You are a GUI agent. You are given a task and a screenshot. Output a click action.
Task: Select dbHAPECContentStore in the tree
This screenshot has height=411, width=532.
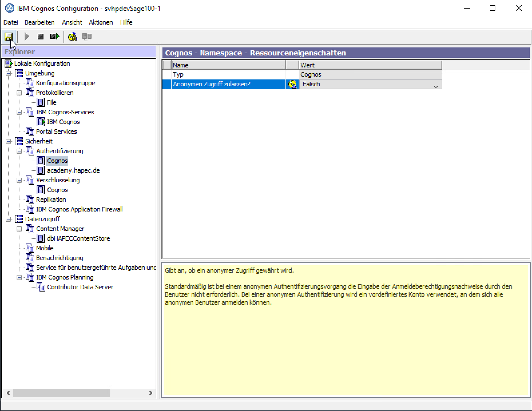point(78,239)
